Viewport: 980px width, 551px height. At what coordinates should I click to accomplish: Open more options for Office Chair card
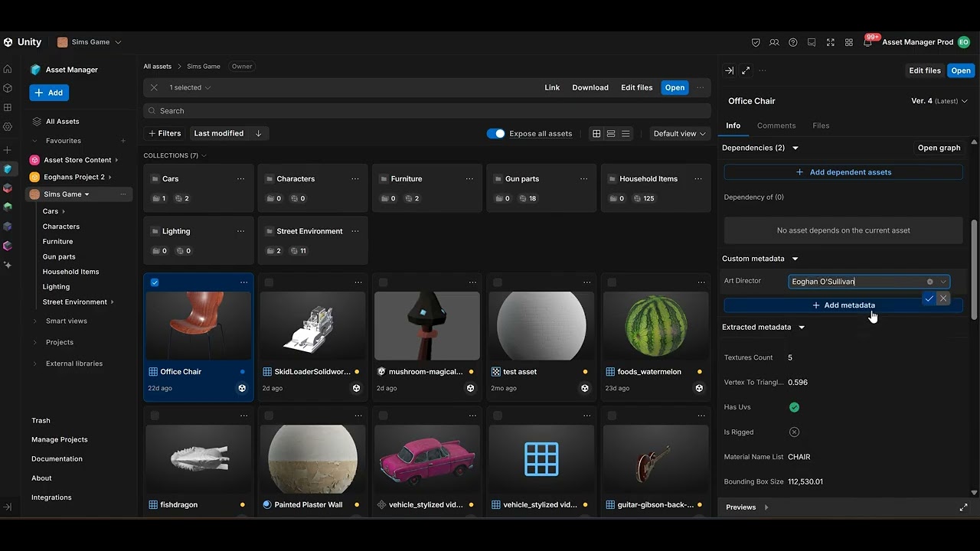(243, 282)
